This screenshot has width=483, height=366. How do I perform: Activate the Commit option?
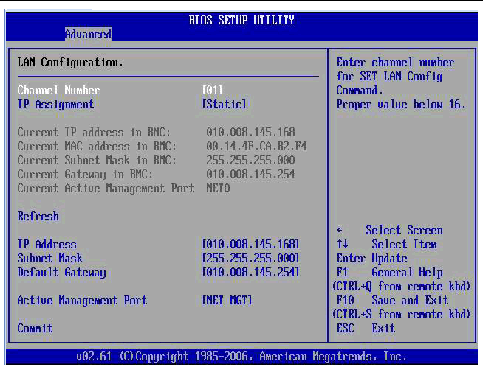tap(35, 328)
